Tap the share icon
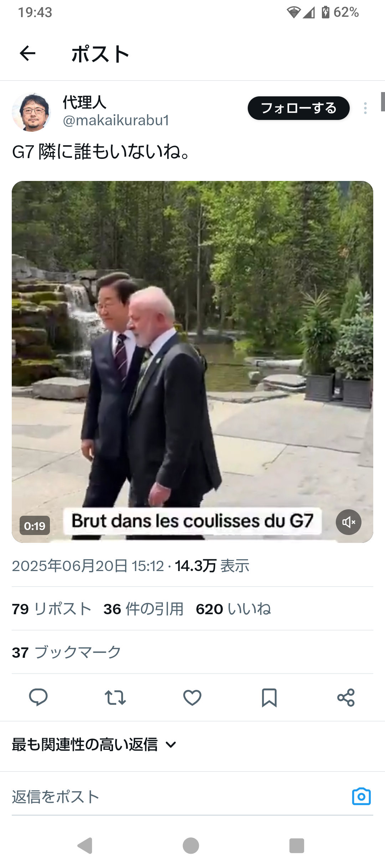 346,697
